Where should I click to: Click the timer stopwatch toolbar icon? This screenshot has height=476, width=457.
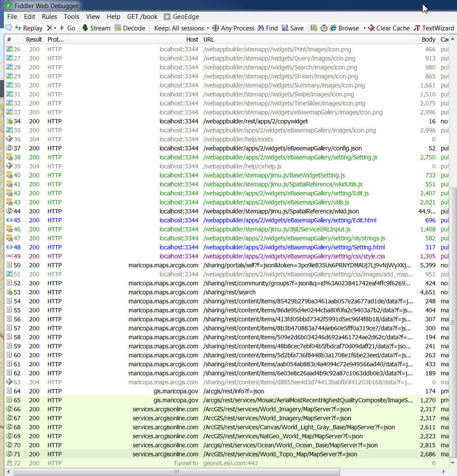324,28
